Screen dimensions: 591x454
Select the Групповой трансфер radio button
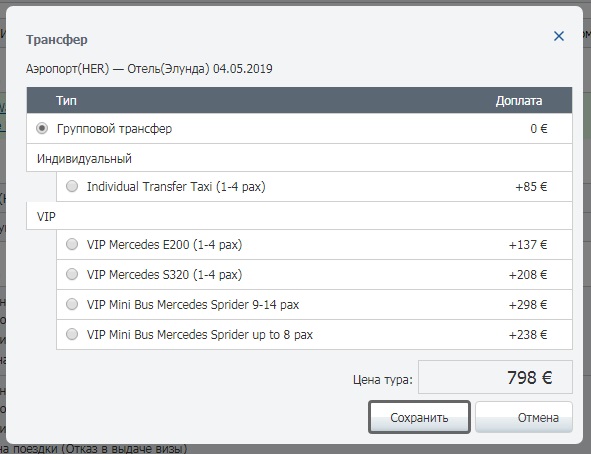point(42,128)
